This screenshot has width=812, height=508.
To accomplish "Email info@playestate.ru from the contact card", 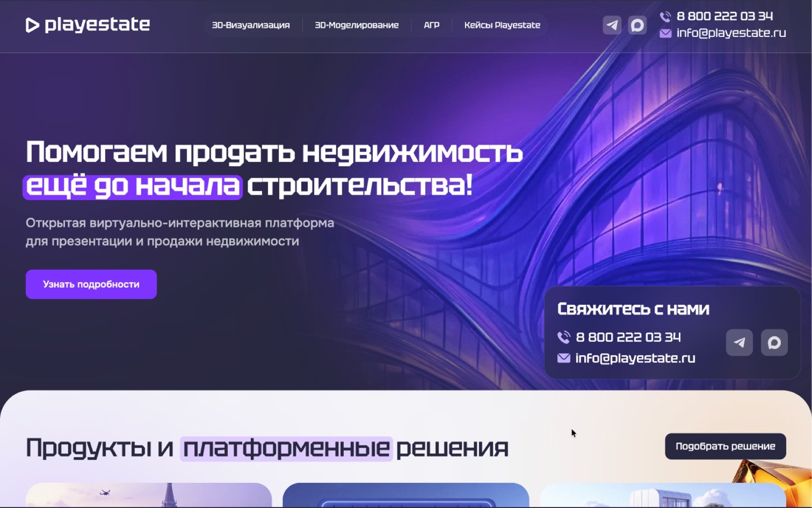I will pos(635,358).
